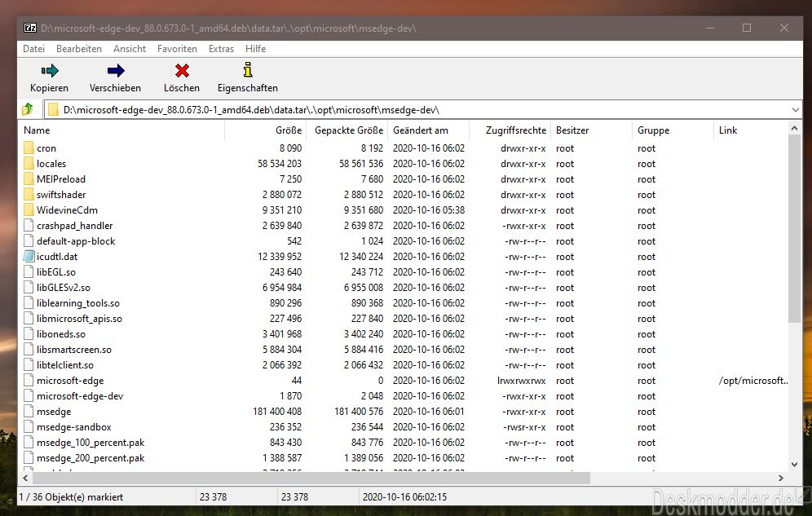Click the libGLESv2.so file icon
The width and height of the screenshot is (812, 516).
pos(29,287)
